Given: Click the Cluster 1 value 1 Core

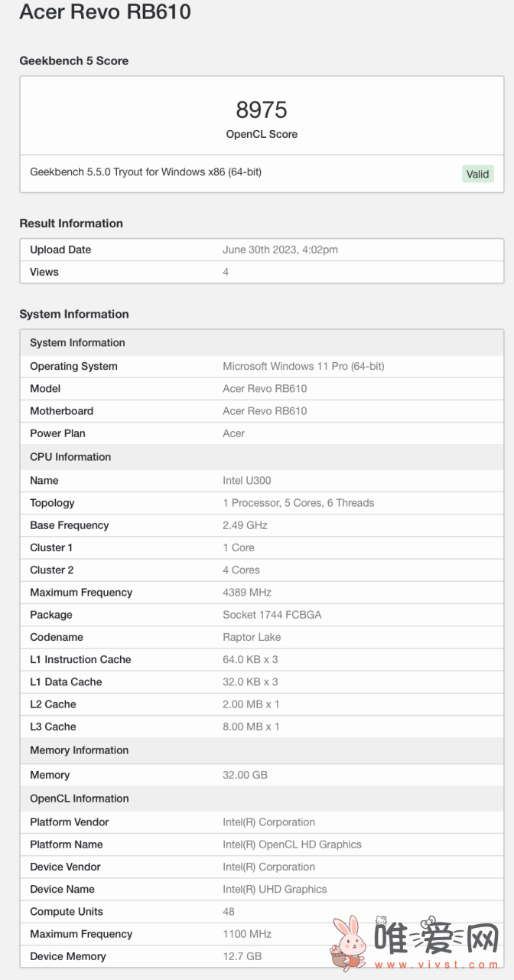Looking at the screenshot, I should [x=239, y=547].
